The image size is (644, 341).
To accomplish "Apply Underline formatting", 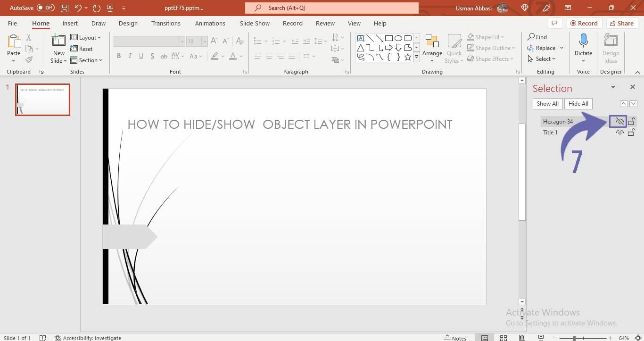I will click(x=141, y=56).
